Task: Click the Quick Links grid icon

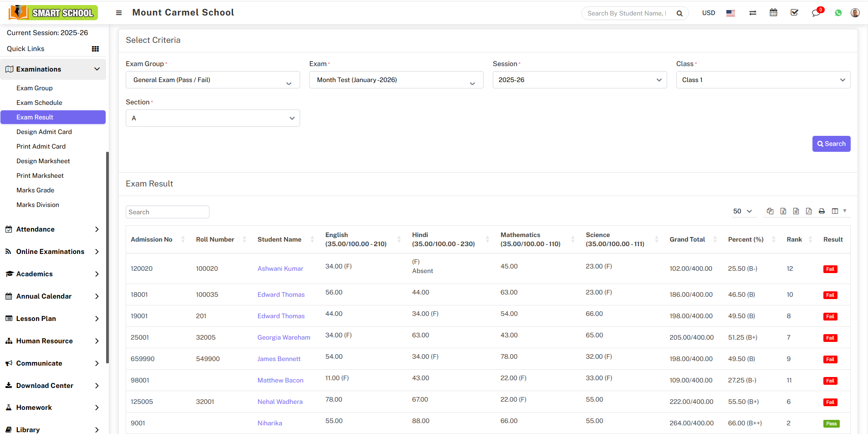Action: (95, 49)
